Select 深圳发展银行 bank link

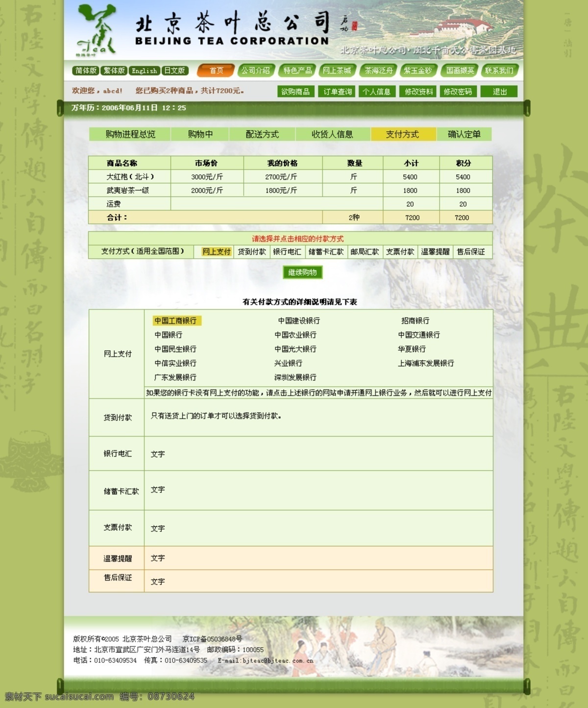click(295, 377)
